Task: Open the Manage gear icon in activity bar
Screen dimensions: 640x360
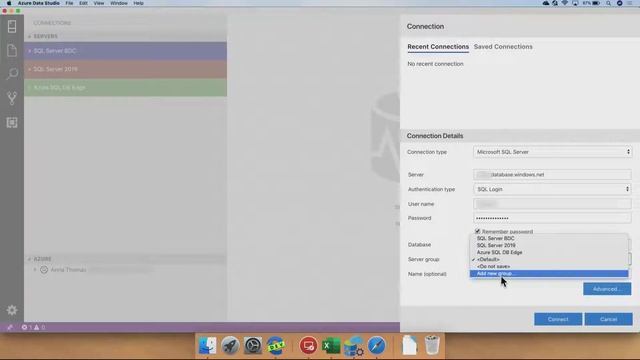Action: click(x=12, y=310)
